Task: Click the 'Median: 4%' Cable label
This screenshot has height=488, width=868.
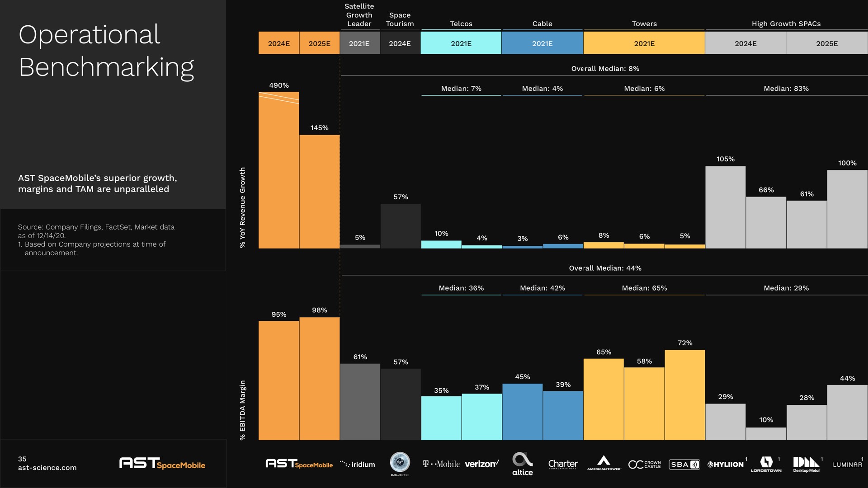Action: click(x=542, y=89)
